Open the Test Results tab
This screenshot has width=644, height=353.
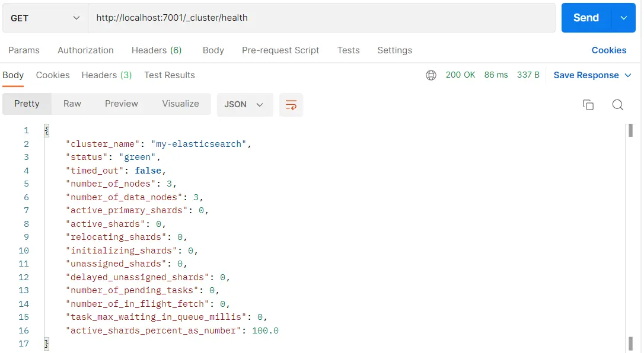click(x=169, y=75)
